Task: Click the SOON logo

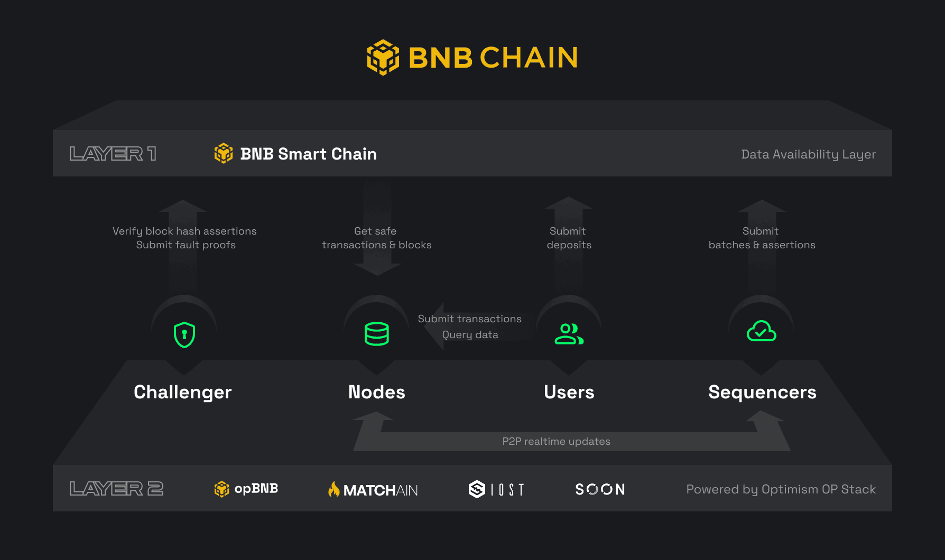Action: coord(600,489)
